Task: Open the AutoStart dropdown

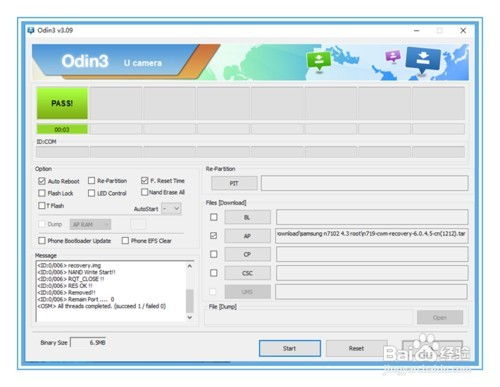Action: click(171, 209)
